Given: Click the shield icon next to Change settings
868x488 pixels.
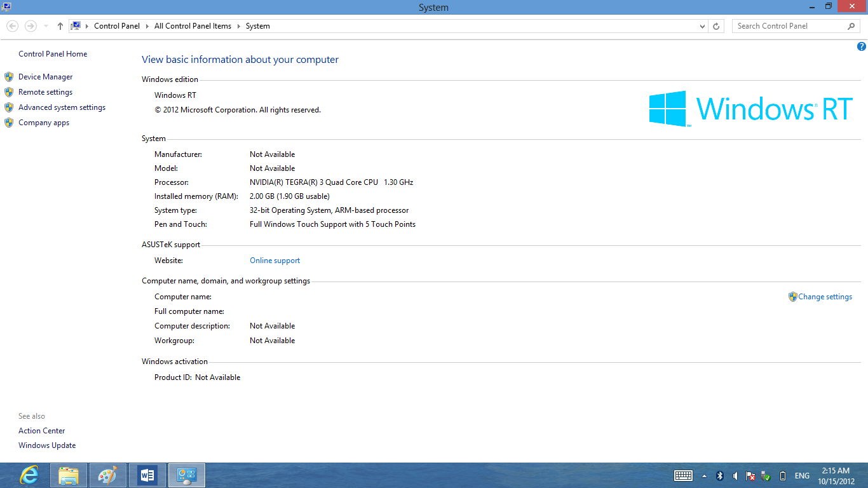Looking at the screenshot, I should (792, 297).
